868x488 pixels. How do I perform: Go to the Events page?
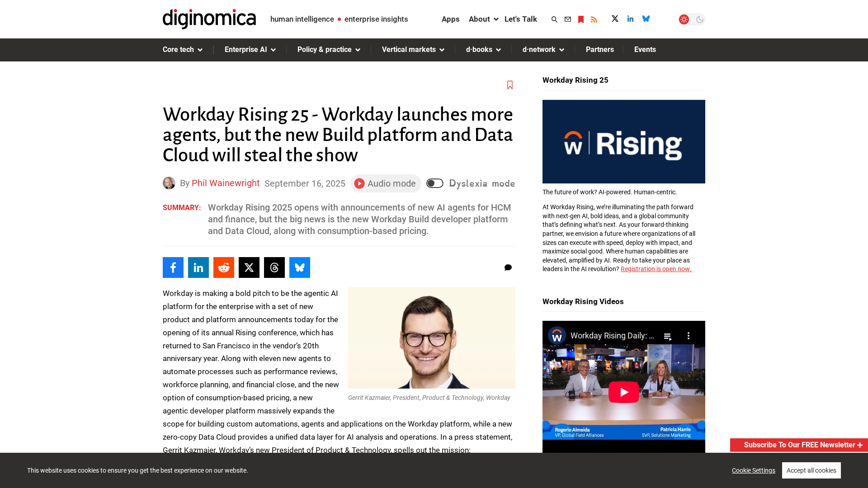pos(645,50)
